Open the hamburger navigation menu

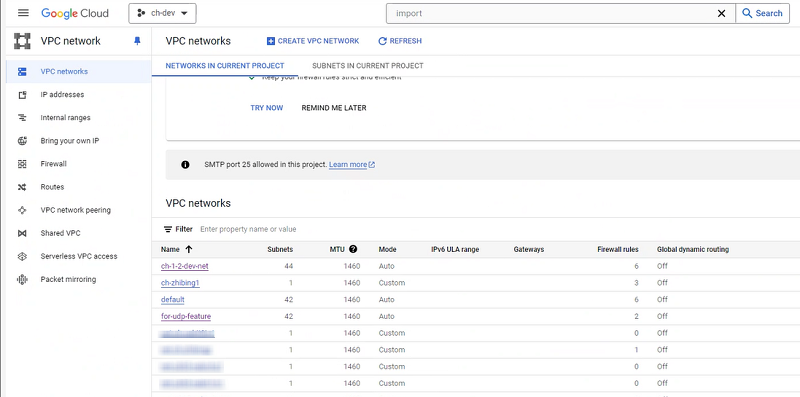click(x=23, y=13)
